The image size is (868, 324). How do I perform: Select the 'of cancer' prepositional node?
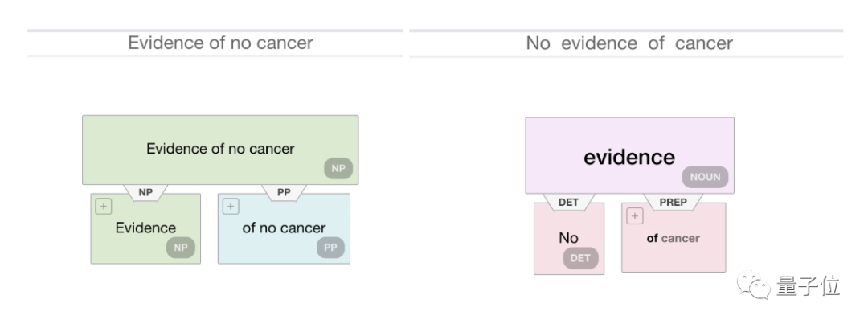pyautogui.click(x=674, y=238)
